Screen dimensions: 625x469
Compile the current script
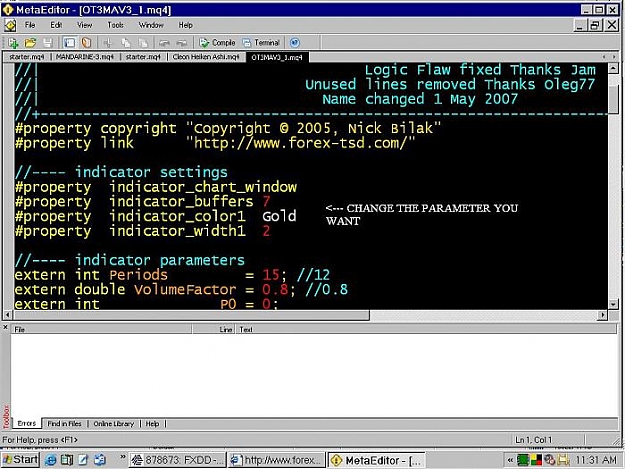(217, 43)
